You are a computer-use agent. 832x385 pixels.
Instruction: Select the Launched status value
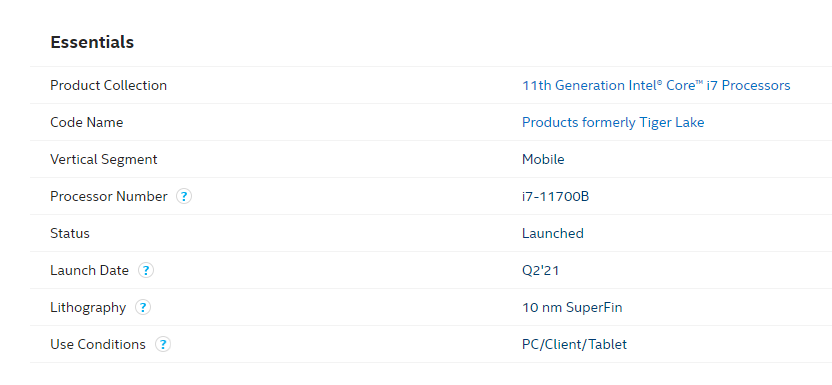552,233
